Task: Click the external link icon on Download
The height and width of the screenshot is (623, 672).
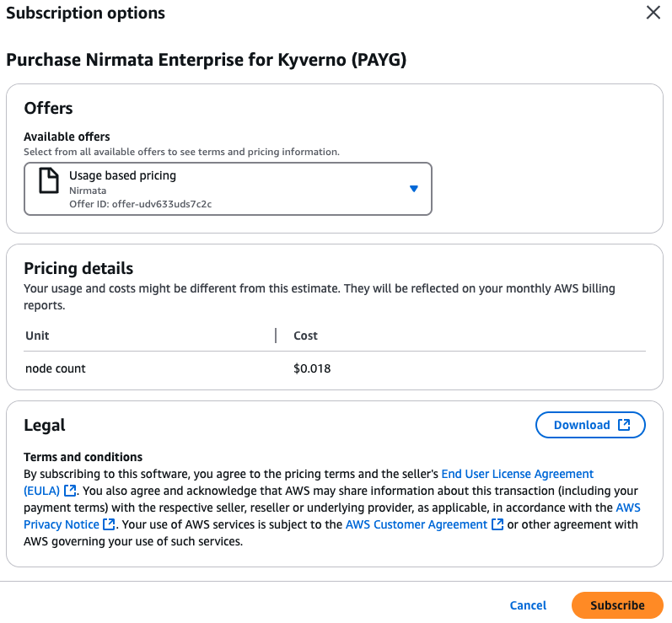Action: (624, 425)
